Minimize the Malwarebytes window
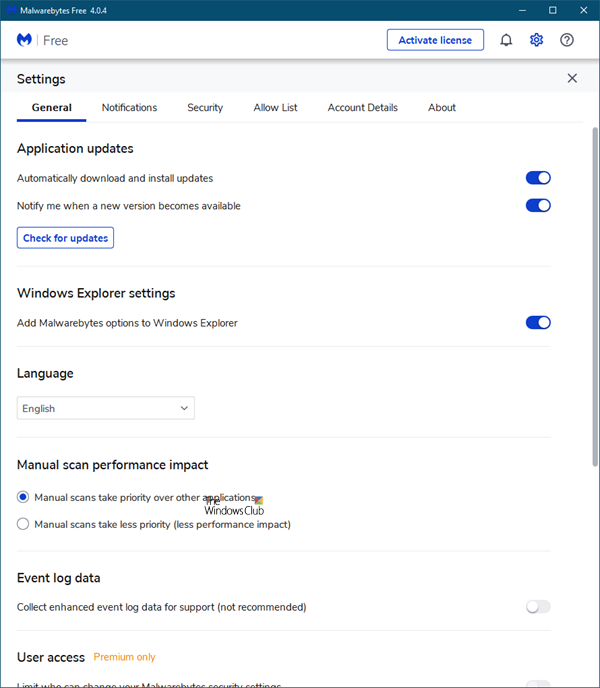 [522, 10]
